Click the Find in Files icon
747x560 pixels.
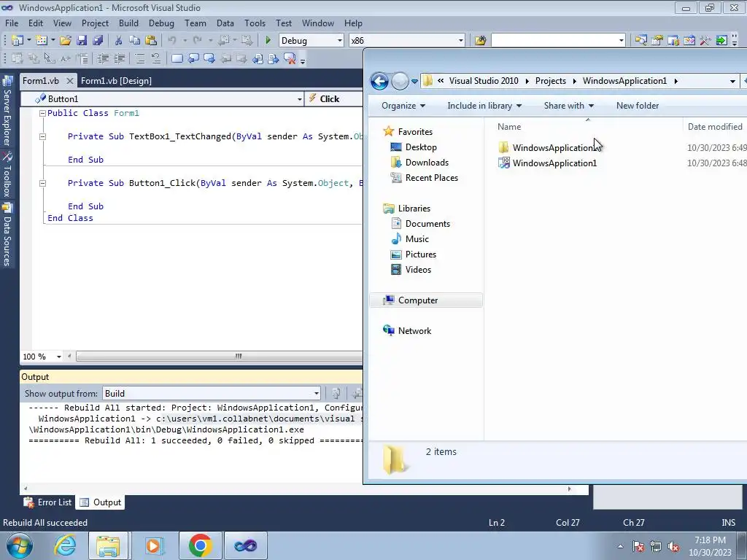point(480,41)
